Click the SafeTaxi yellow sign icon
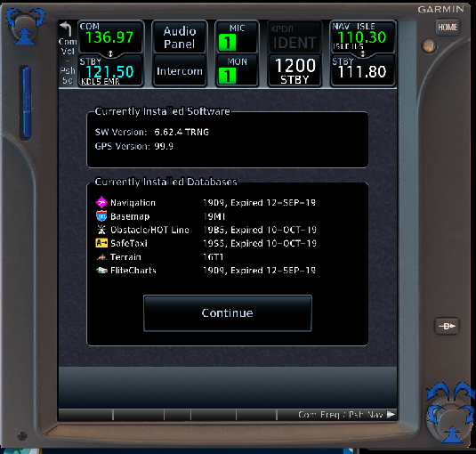Screen dimensions: 476x454 point(101,243)
